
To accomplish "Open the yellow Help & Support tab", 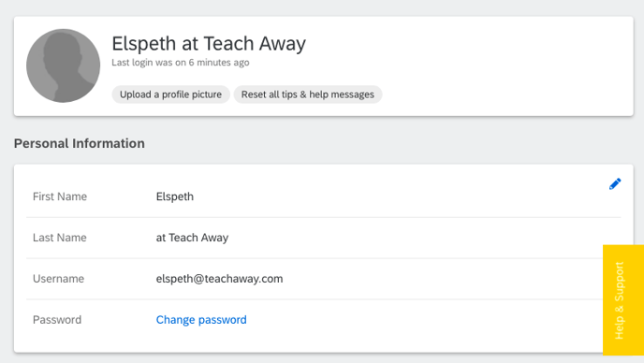I will click(623, 300).
